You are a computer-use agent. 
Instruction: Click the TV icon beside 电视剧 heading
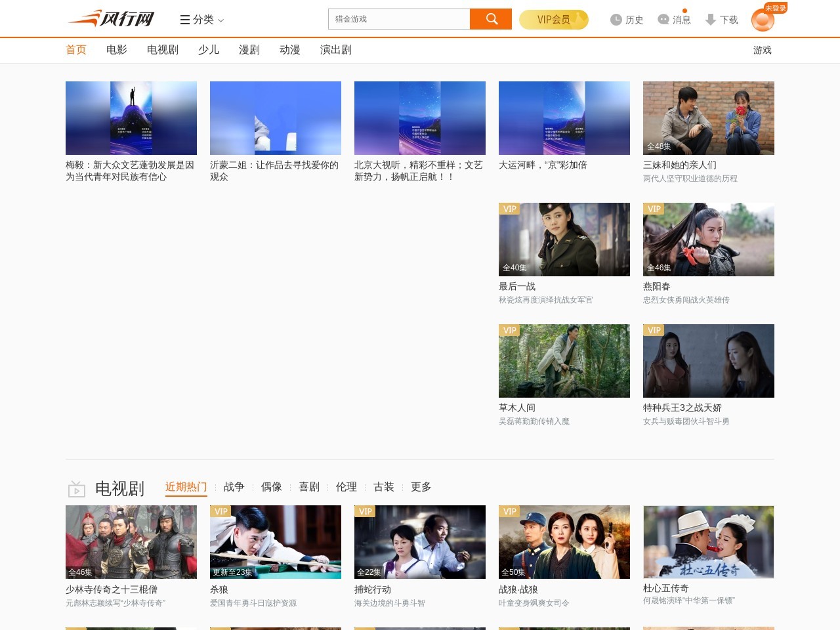(77, 489)
